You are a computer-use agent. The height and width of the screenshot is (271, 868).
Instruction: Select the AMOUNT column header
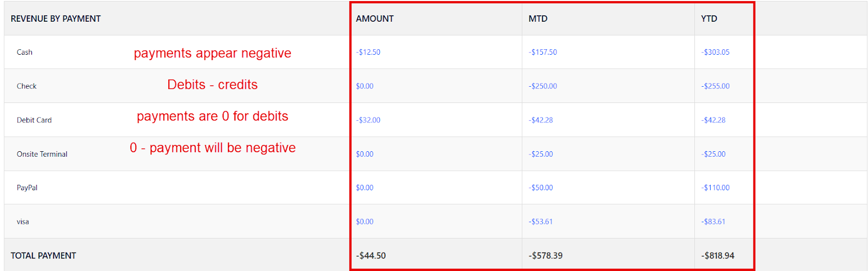374,19
